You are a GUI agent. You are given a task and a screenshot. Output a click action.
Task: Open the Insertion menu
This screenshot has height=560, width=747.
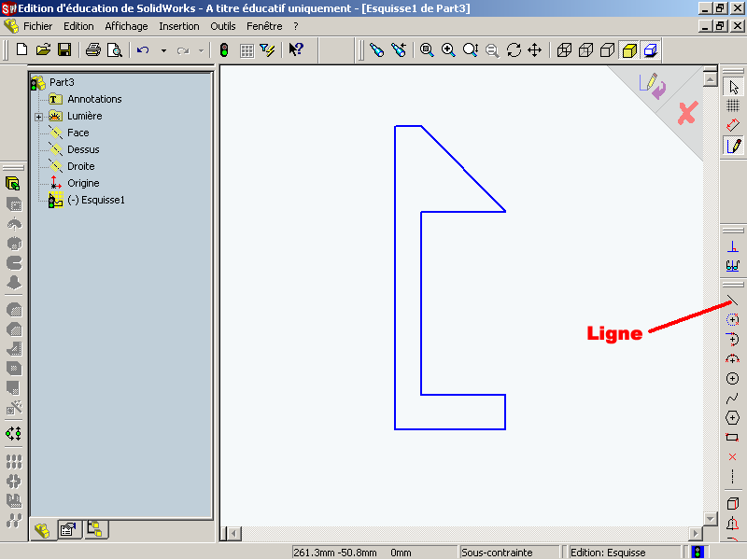[179, 26]
